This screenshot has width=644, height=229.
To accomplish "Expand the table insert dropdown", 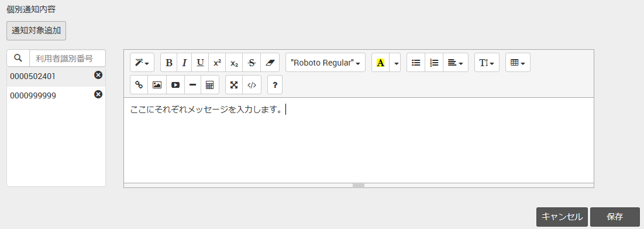I will [518, 63].
